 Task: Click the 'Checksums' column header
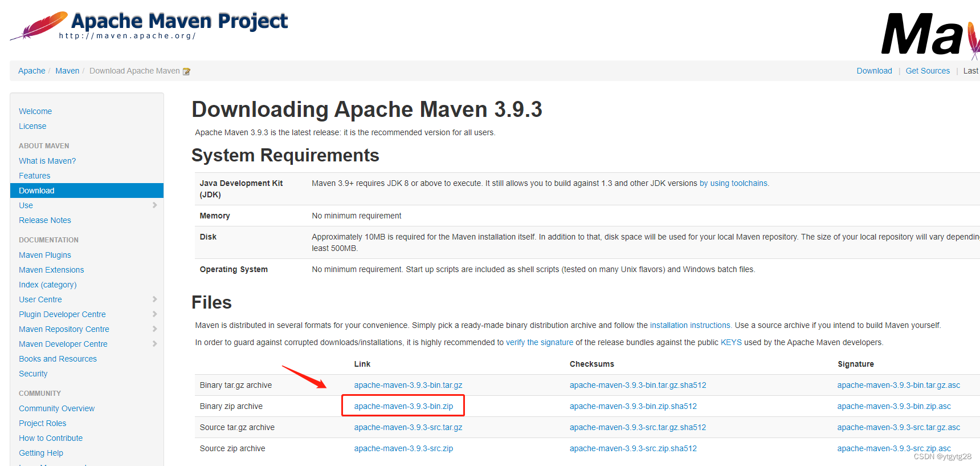click(592, 364)
